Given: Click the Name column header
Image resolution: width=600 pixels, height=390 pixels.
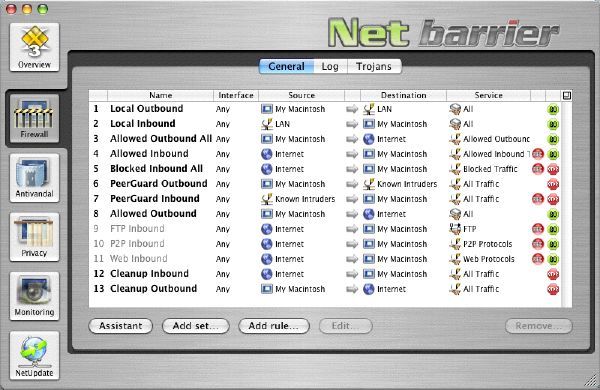Looking at the screenshot, I should pos(160,95).
